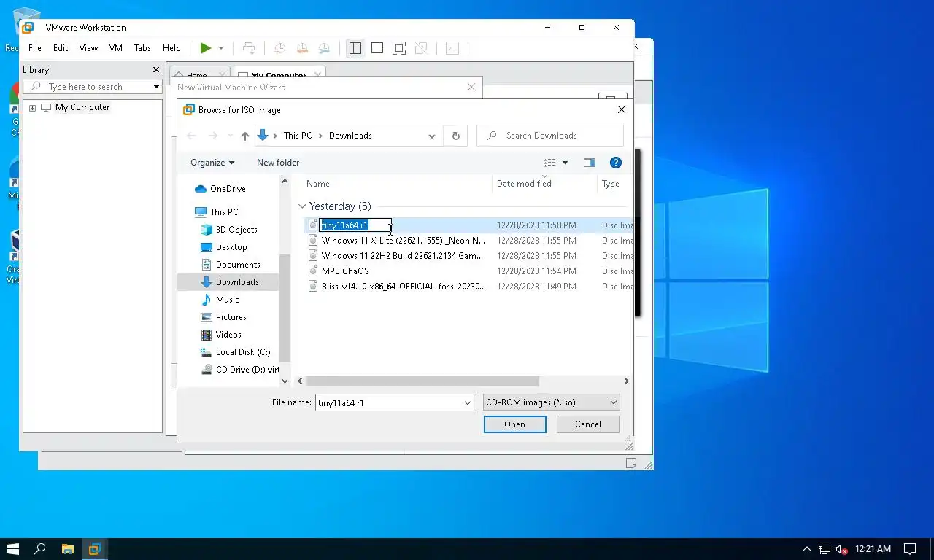Open the view options dropdown arrow
This screenshot has height=560, width=934.
tap(565, 163)
